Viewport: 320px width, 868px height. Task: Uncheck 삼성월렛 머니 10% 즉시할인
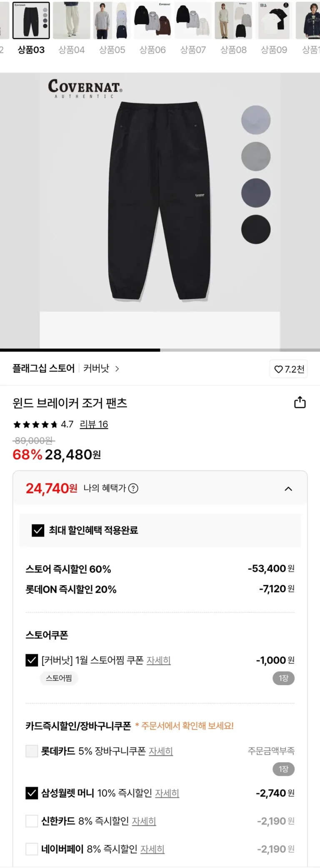coord(32,793)
